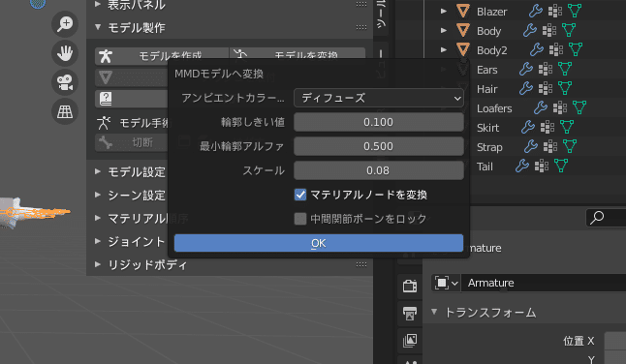Select the zoom view magnifier tool
The image size is (626, 364).
tap(65, 24)
